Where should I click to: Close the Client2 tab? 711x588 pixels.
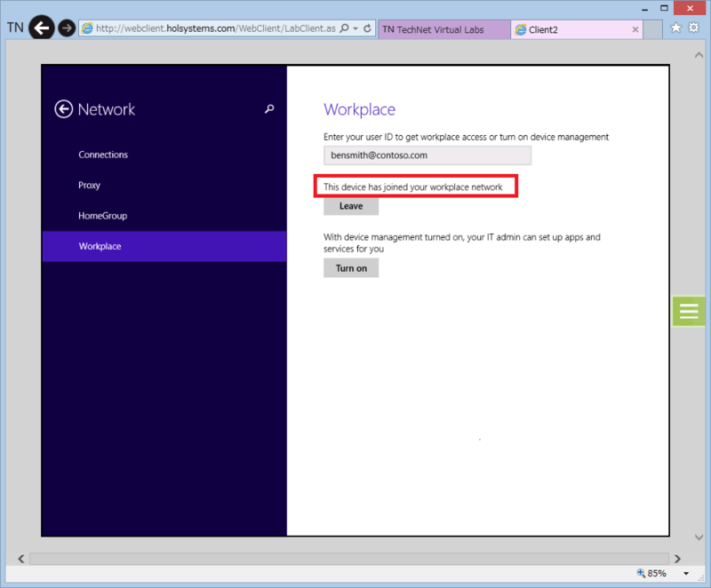pos(635,29)
